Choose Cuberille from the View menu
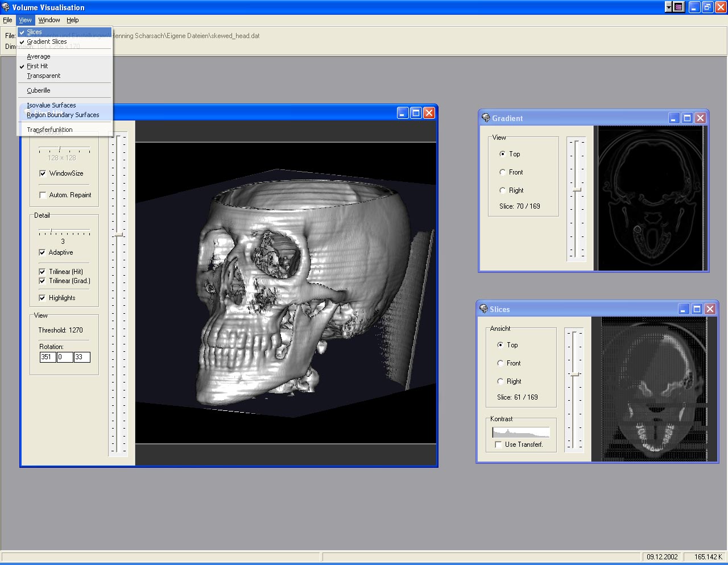The width and height of the screenshot is (728, 565). coord(39,90)
